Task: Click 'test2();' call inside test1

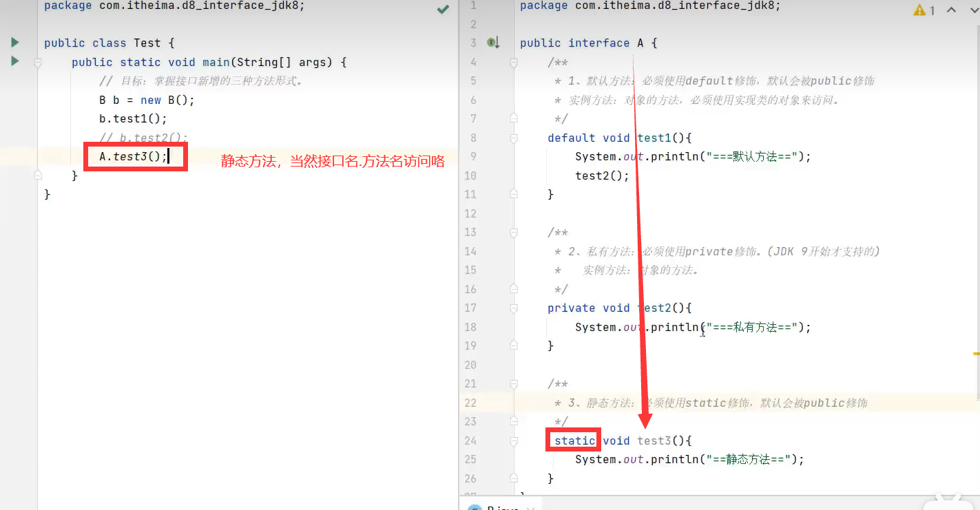Action: tap(603, 176)
